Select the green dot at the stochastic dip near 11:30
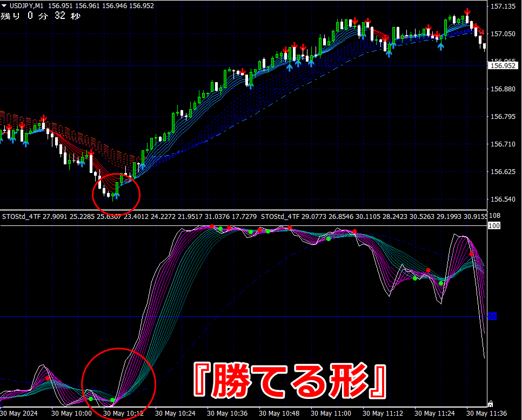The width and height of the screenshot is (522, 420). coord(441,283)
